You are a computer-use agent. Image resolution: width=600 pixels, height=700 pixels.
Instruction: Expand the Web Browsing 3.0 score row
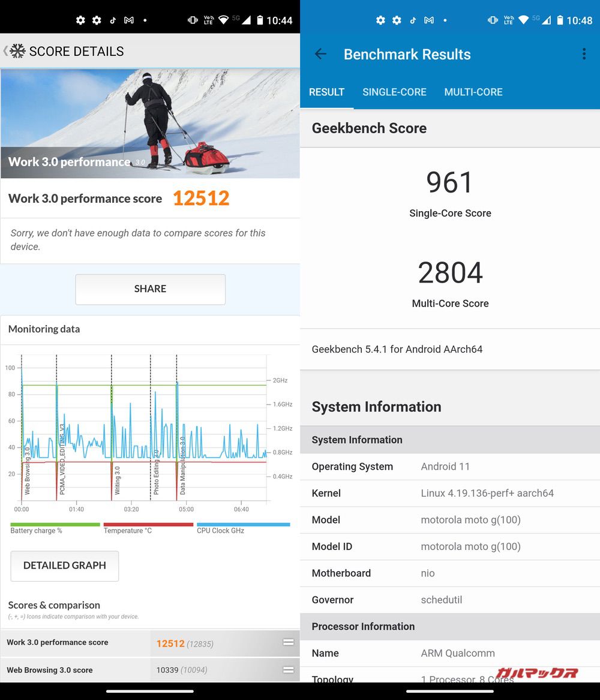coord(288,670)
